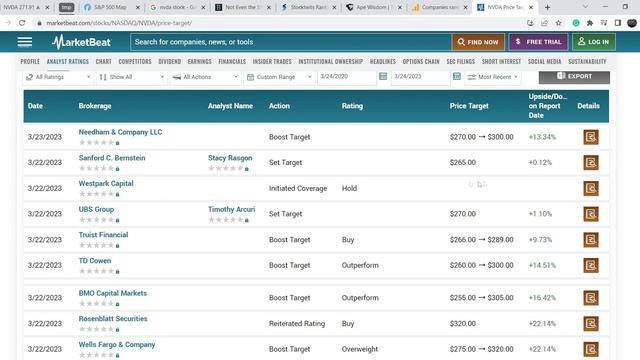Open the browser tab search chevron
The height and width of the screenshot is (360, 640).
pos(585,7)
